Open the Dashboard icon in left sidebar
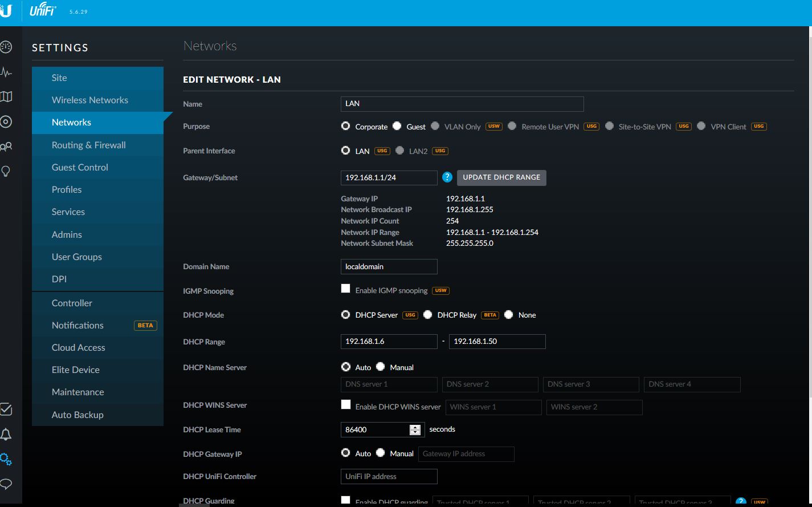This screenshot has height=507, width=812. [x=6, y=47]
